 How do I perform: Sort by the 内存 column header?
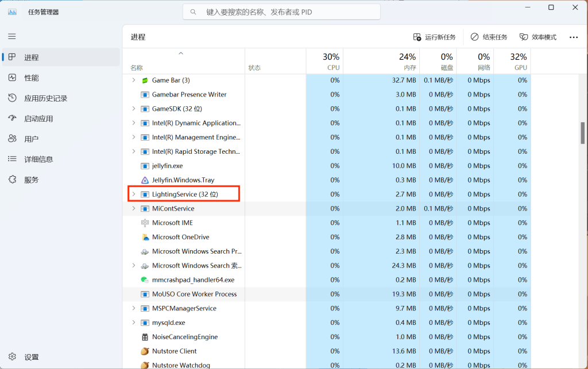point(381,61)
